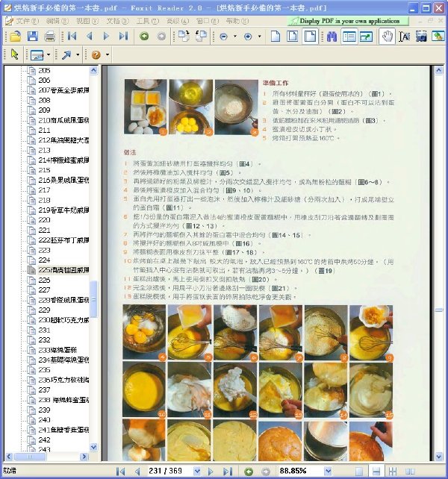Go to first page using top toolbar
448x479 pixels.
click(72, 37)
